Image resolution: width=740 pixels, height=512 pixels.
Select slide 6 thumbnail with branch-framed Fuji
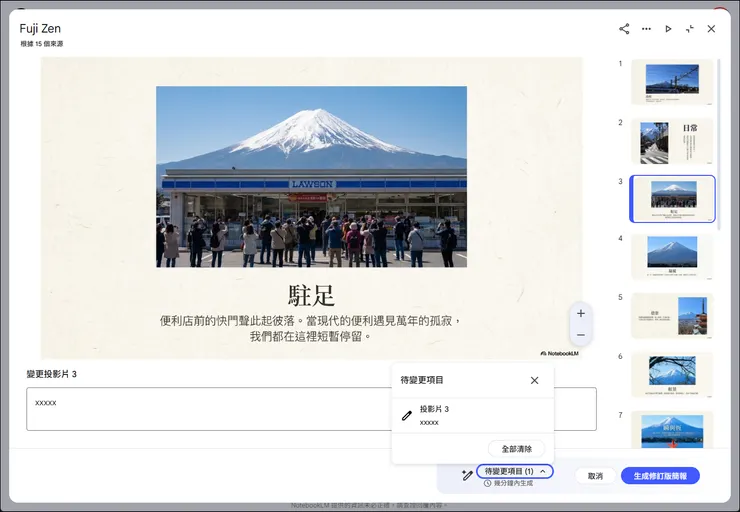tap(672, 375)
